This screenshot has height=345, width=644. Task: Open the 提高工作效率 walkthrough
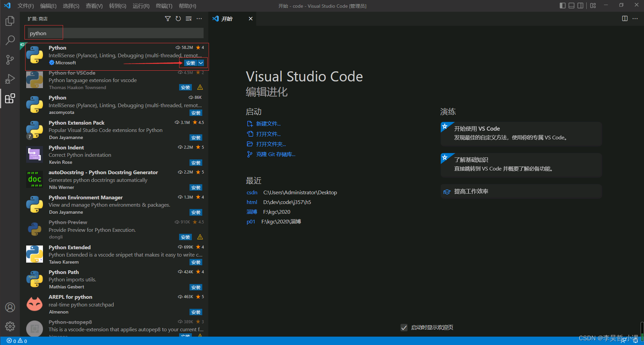521,192
